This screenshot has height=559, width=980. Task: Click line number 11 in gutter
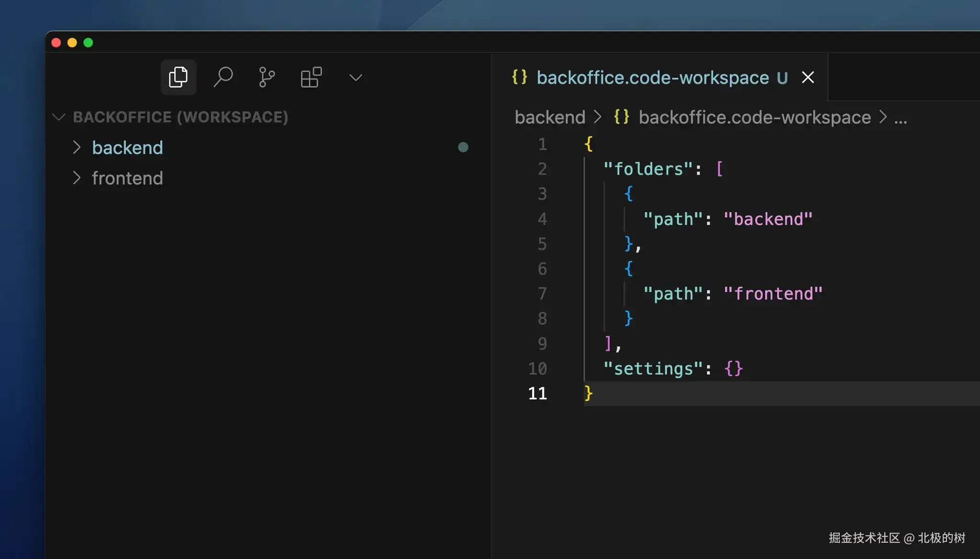pyautogui.click(x=537, y=393)
